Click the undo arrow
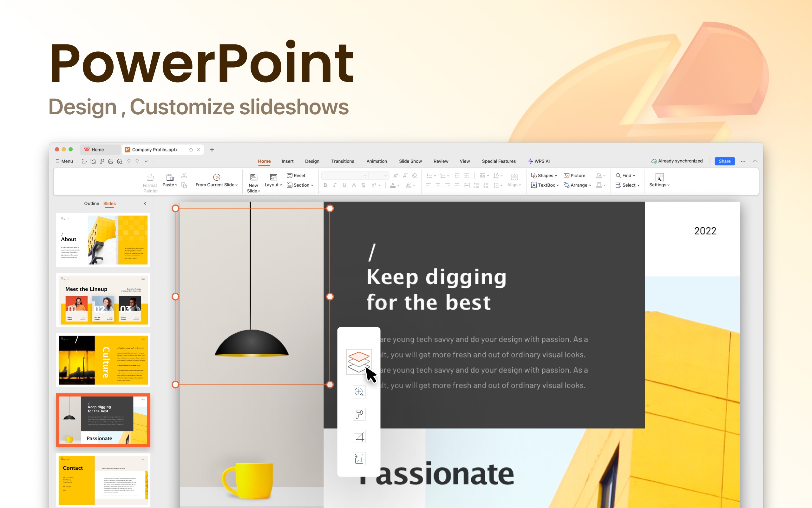This screenshot has height=508, width=812. (128, 161)
